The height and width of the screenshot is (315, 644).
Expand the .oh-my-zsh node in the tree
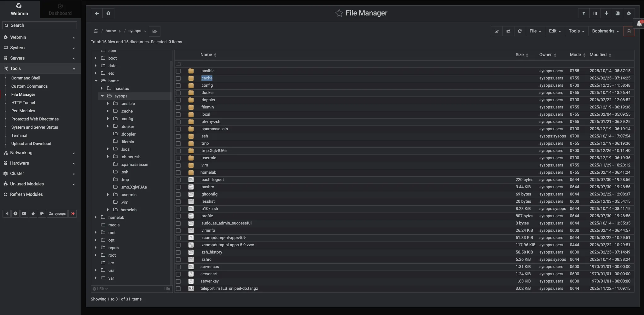[108, 157]
